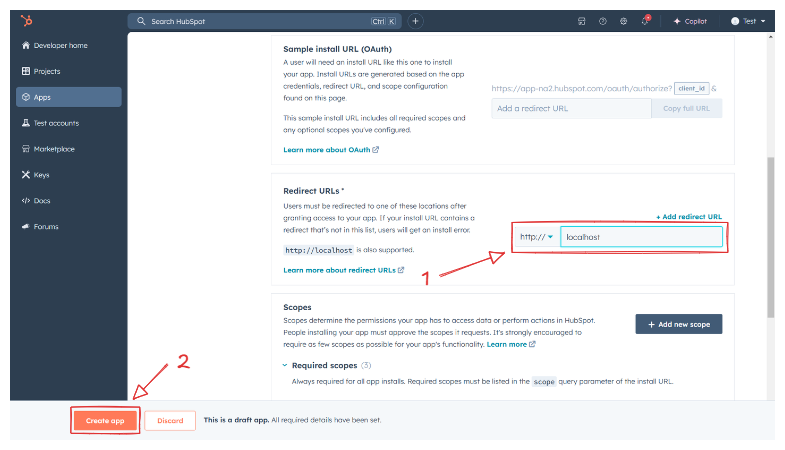Click the Projects grid icon
Image resolution: width=785 pixels, height=450 pixels.
26,71
